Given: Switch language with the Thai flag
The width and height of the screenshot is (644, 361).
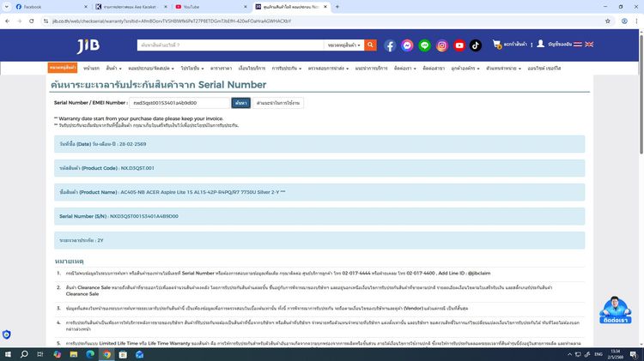Looking at the screenshot, I should point(578,45).
